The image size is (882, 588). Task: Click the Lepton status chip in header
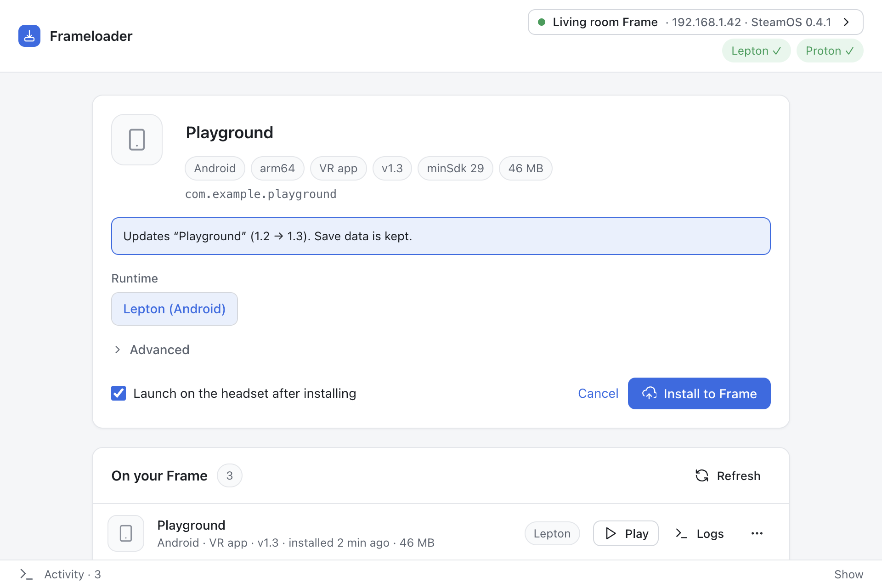[756, 51]
